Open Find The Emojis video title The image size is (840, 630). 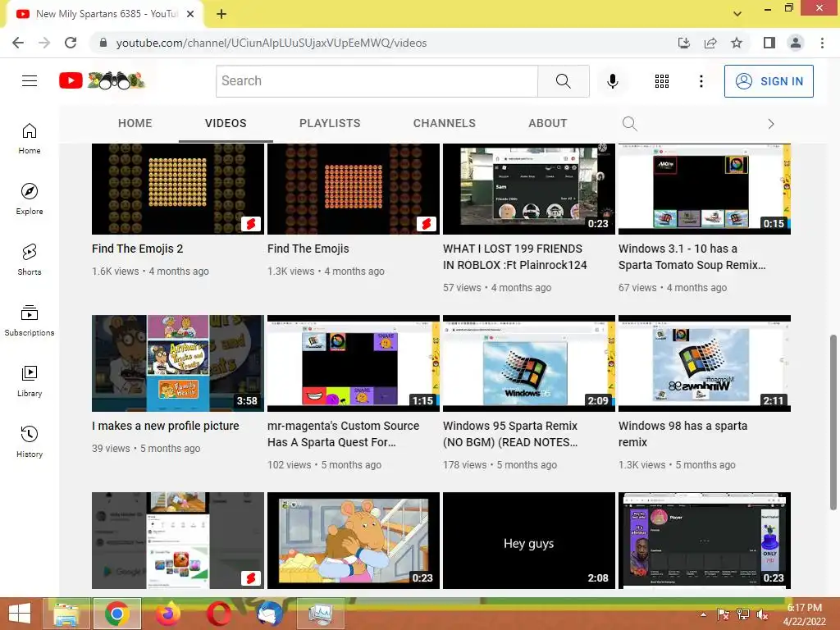point(308,249)
